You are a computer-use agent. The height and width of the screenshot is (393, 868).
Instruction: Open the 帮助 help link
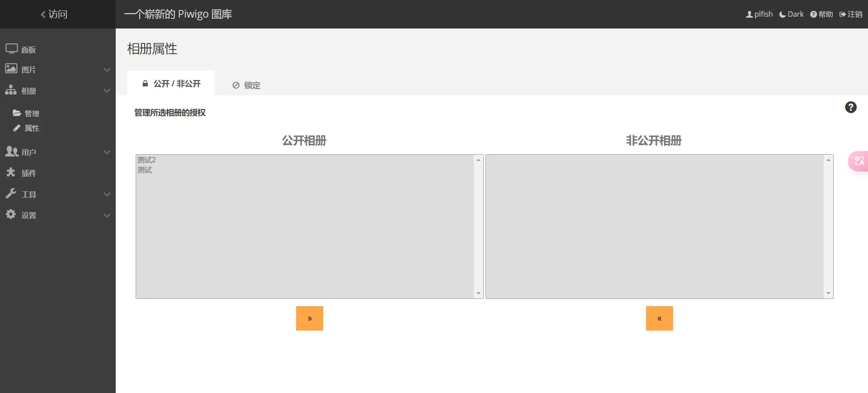click(x=821, y=14)
